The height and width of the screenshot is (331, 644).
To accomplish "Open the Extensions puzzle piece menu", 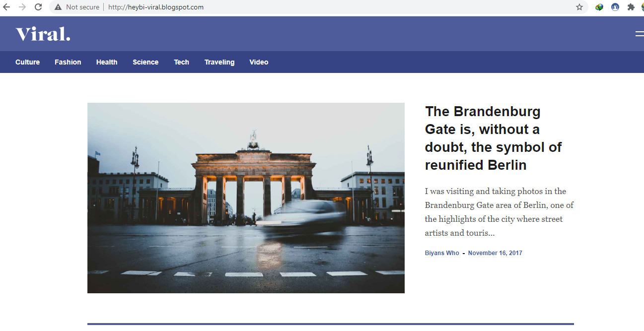I will (631, 7).
